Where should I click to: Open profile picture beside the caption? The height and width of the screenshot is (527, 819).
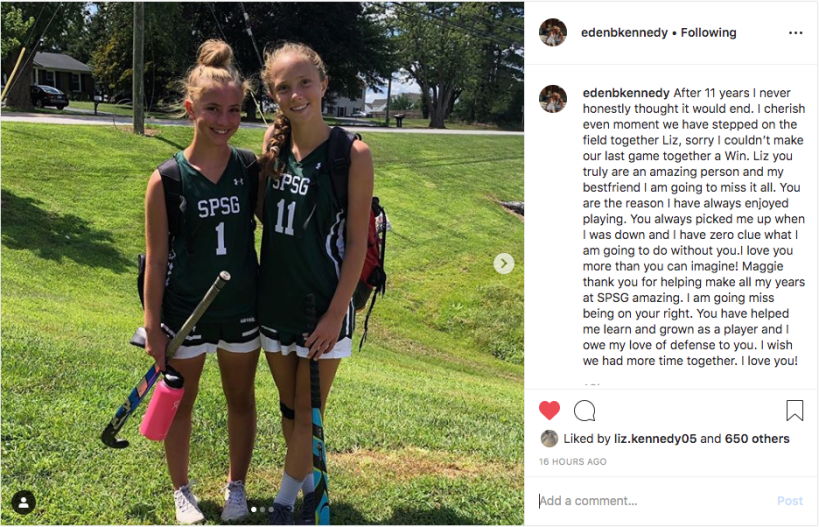click(x=553, y=99)
